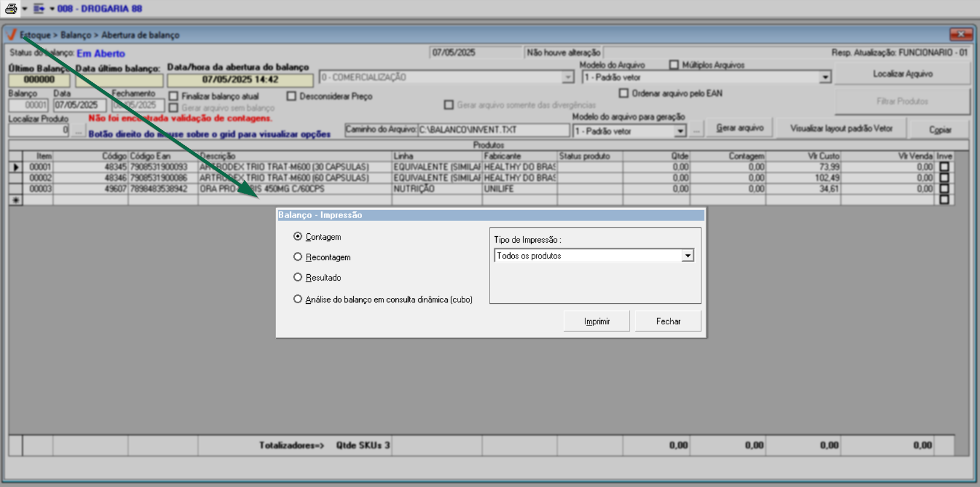980x487 pixels.
Task: Check Inve checkbox for item 00003
Action: (944, 189)
